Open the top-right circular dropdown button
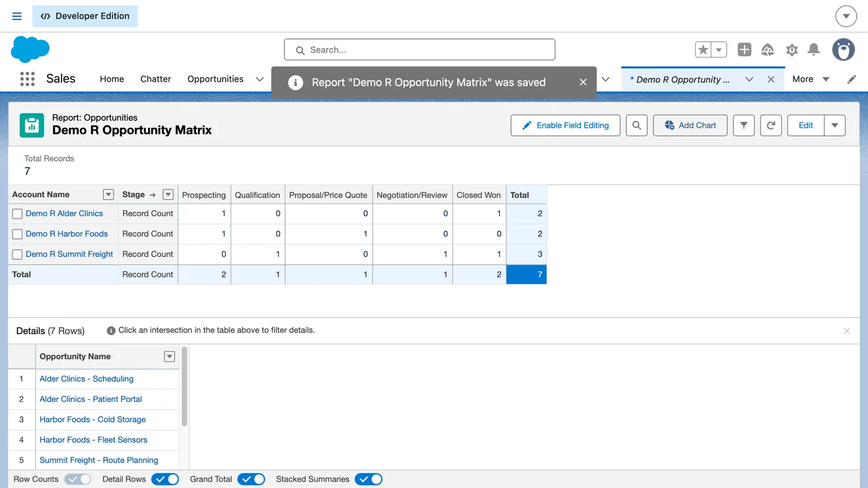 [846, 16]
